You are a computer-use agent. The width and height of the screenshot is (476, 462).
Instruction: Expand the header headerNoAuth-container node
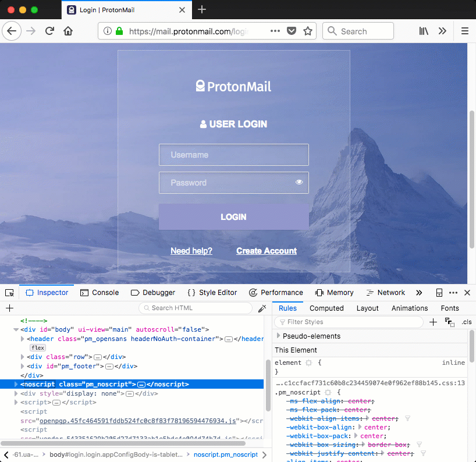point(22,339)
